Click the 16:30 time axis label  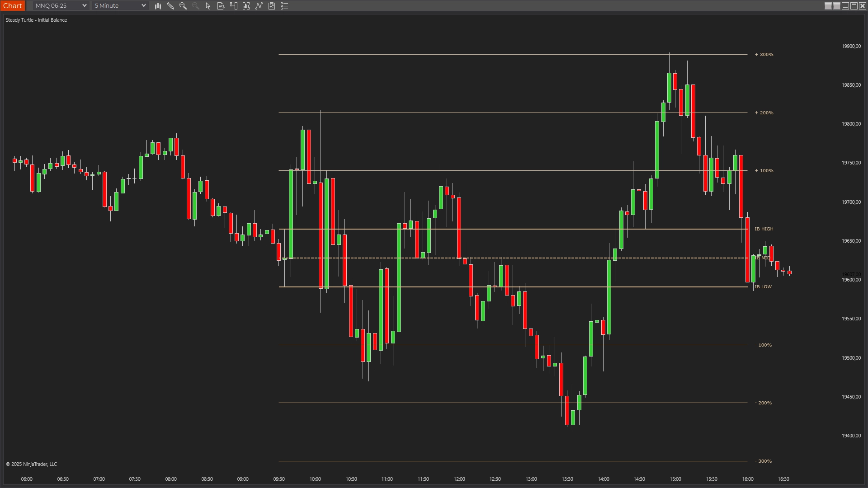[783, 479]
